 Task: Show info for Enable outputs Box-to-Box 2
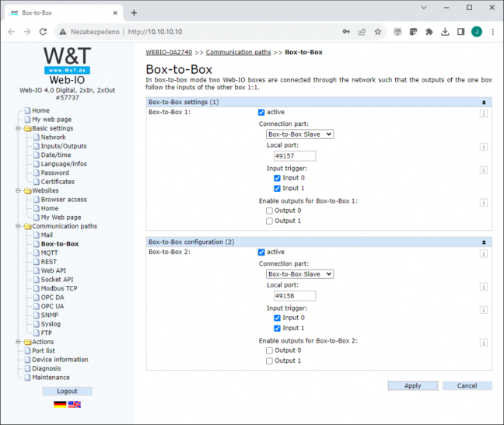click(484, 343)
